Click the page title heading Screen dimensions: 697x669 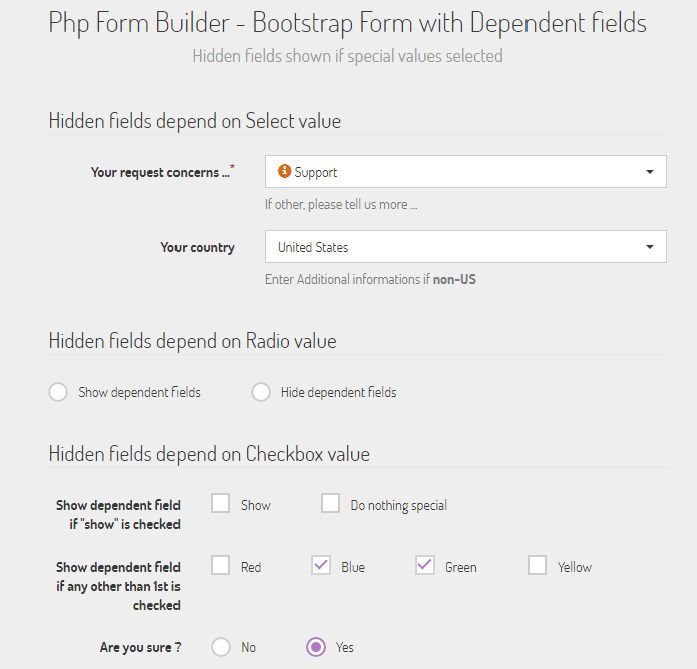348,23
